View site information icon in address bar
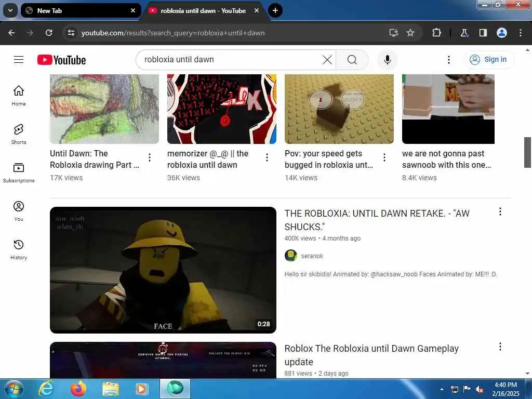 (71, 33)
